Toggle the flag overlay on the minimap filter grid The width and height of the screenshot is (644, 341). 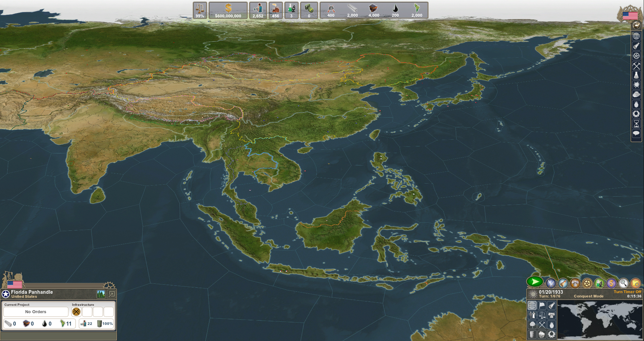coord(542,306)
